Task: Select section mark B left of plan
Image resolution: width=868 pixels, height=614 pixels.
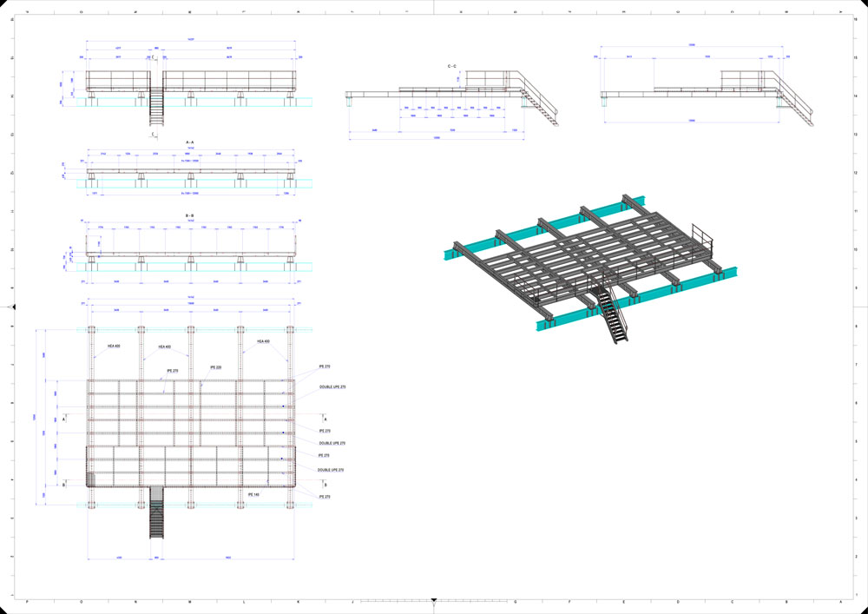Action: (x=64, y=485)
